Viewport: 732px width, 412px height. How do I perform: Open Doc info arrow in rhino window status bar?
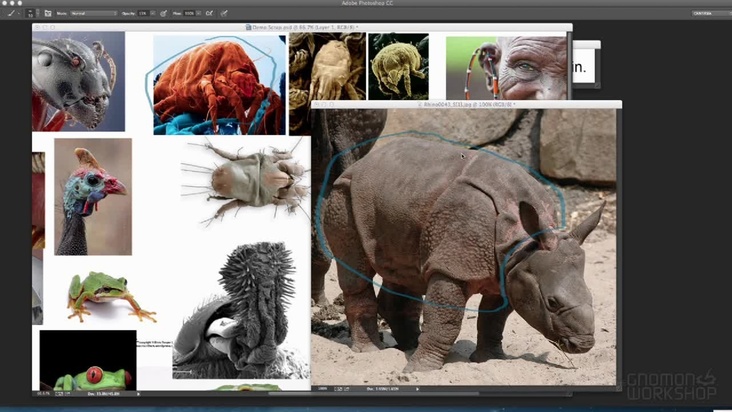click(x=417, y=388)
